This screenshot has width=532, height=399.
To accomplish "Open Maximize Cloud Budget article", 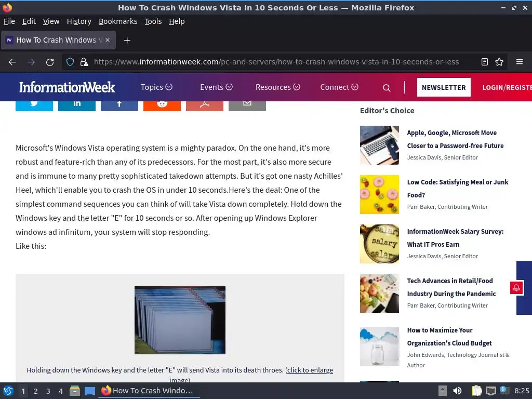I will click(449, 337).
